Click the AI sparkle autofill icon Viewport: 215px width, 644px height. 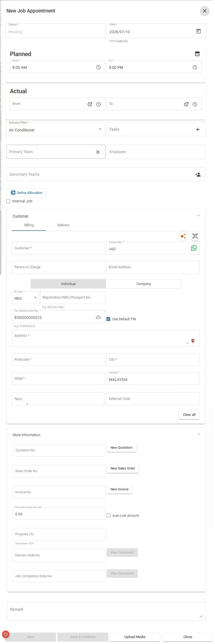click(183, 236)
